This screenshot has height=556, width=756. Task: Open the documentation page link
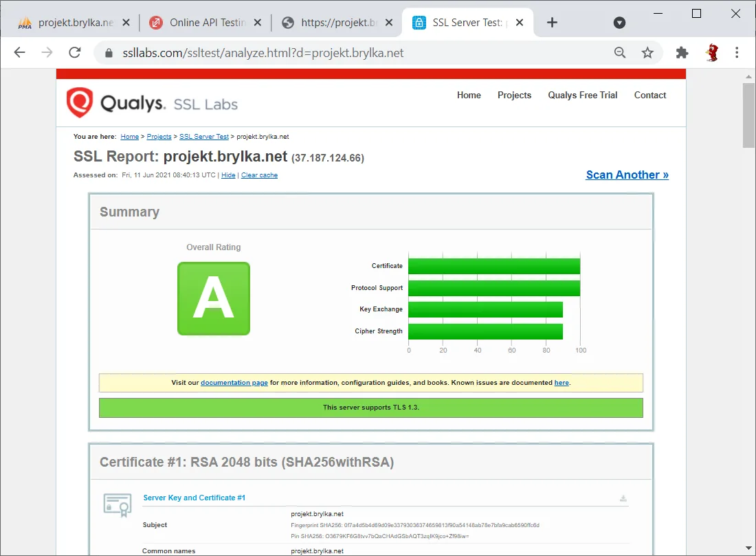tap(234, 382)
